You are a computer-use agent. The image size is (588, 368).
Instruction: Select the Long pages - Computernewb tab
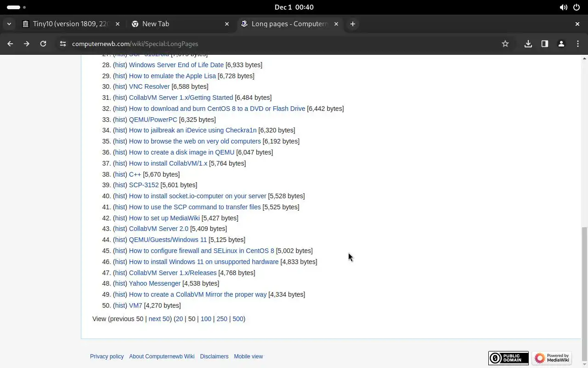290,24
